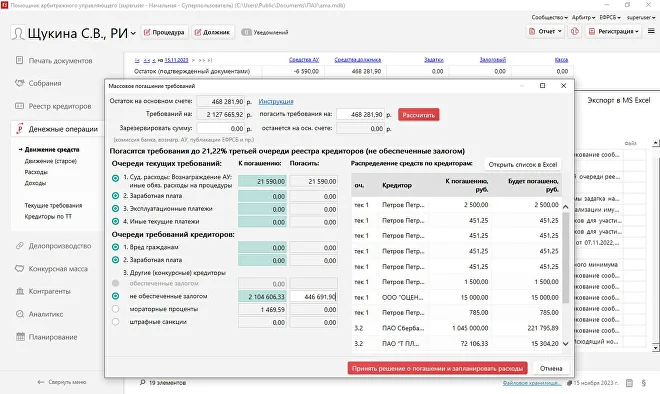660x394 pixels.
Task: Open Планирование calendar icon
Action: click(20, 336)
